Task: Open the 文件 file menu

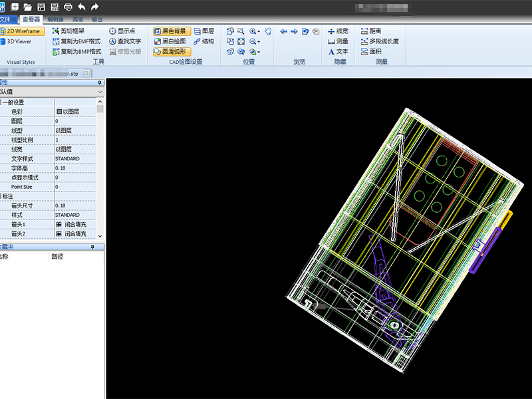Action: tap(9, 20)
